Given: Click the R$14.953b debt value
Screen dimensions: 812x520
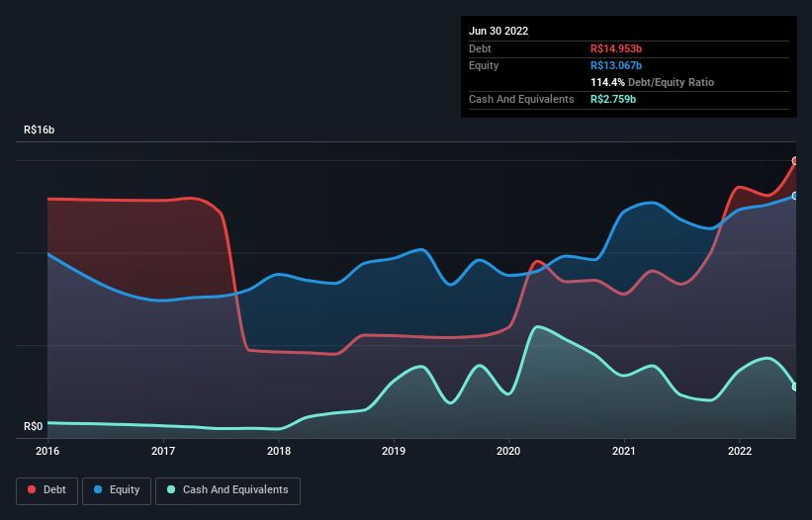Looking at the screenshot, I should (x=616, y=48).
